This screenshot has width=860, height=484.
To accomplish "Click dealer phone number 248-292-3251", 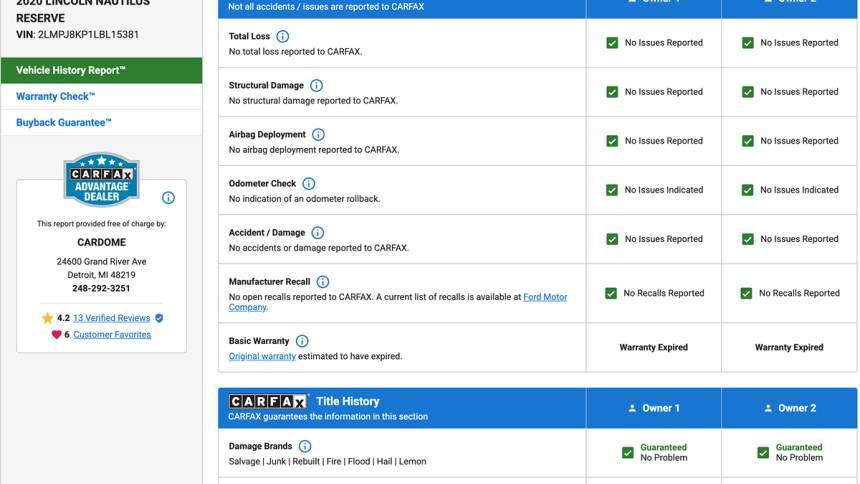I will (101, 288).
